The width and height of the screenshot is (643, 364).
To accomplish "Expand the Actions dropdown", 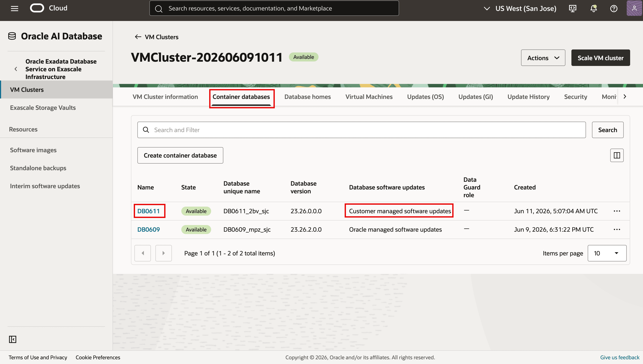I will (x=543, y=58).
